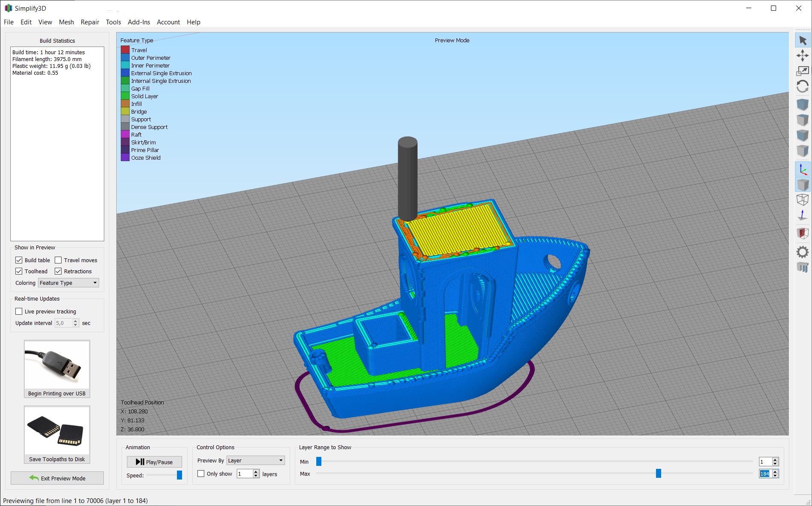Image resolution: width=812 pixels, height=506 pixels.
Task: Toggle solid model rendering icon
Action: point(803,185)
